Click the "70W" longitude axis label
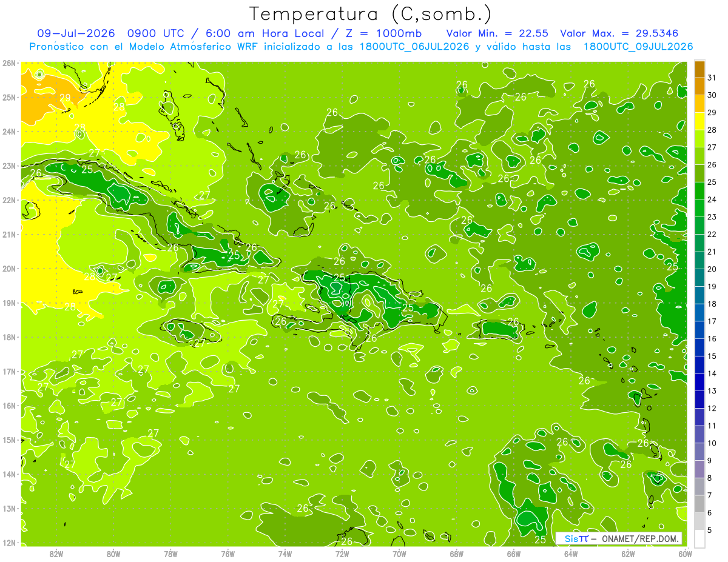The height and width of the screenshot is (562, 728). (x=399, y=554)
